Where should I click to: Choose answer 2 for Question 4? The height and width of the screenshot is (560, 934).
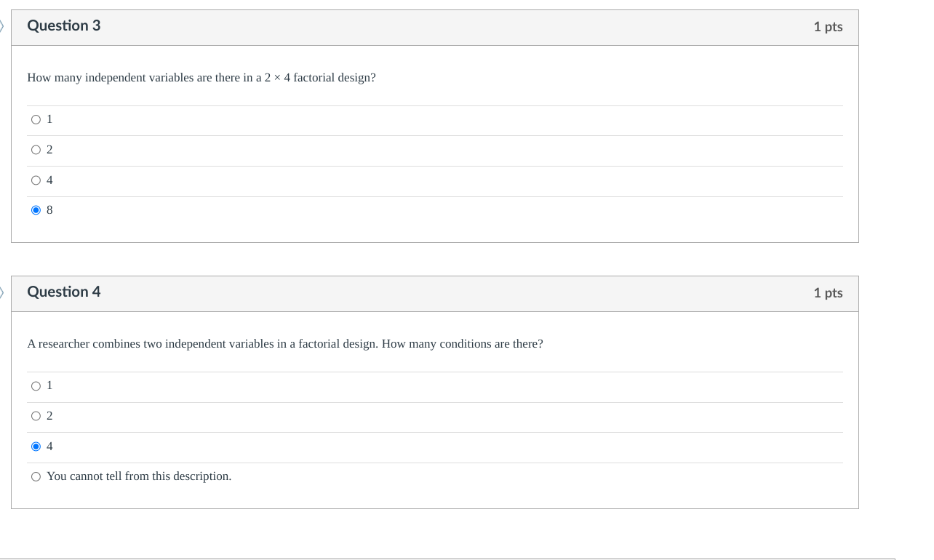point(36,416)
